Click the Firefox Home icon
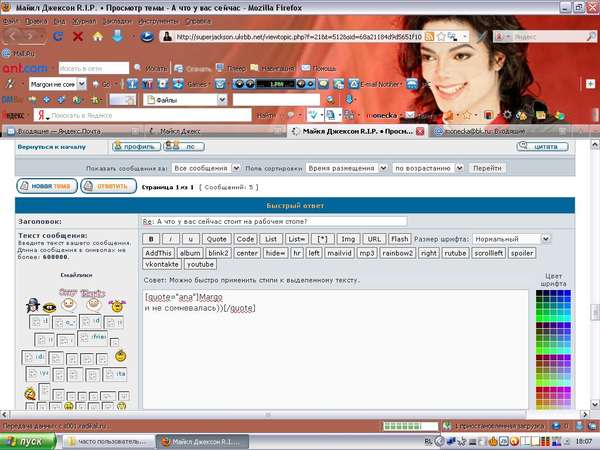This screenshot has width=600, height=450. pyautogui.click(x=98, y=37)
